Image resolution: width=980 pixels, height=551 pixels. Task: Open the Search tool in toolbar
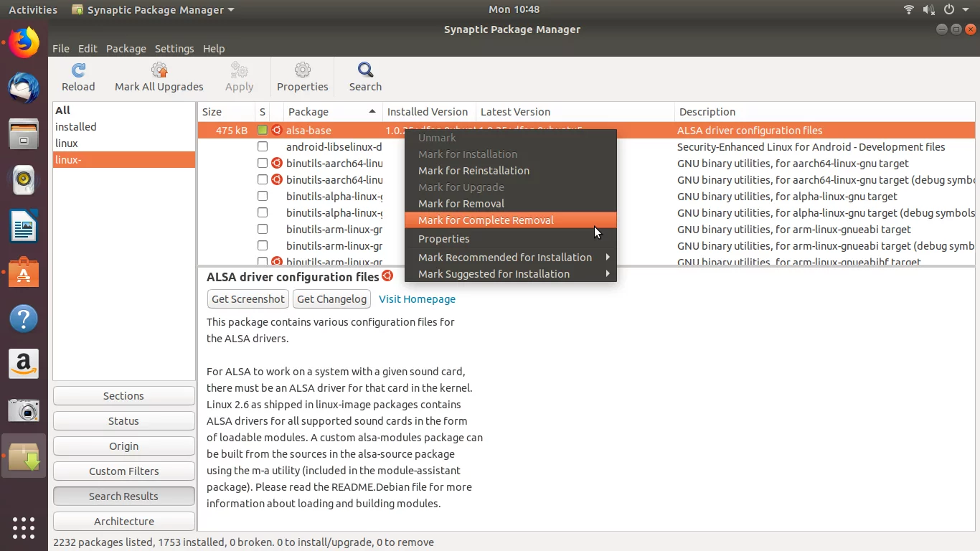[365, 77]
